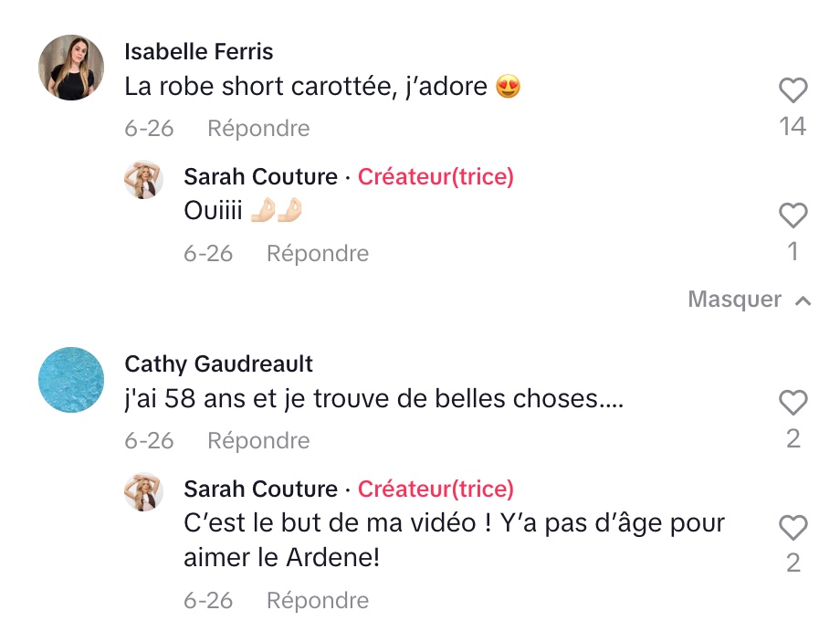Reply to Sarah Couture's "Ouiiii" comment
840x621 pixels.
pyautogui.click(x=318, y=253)
